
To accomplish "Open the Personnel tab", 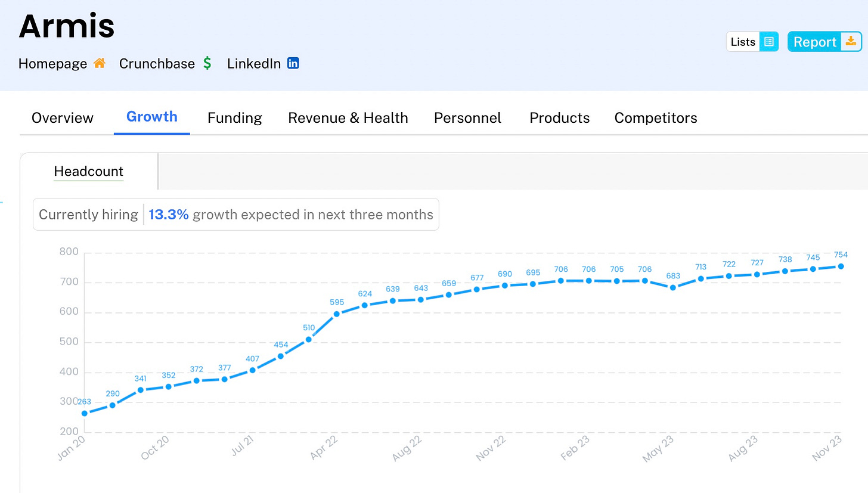I will [468, 118].
